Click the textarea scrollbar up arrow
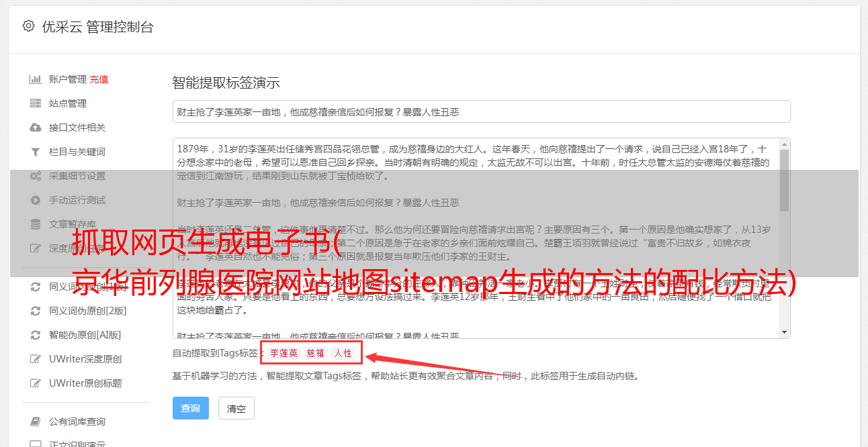Screen dimensions: 868x447 pyautogui.click(x=784, y=145)
